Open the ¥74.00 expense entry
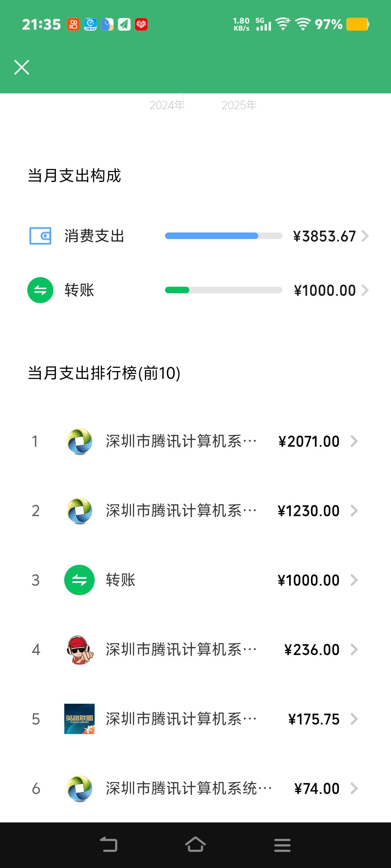391x868 pixels. click(x=317, y=788)
